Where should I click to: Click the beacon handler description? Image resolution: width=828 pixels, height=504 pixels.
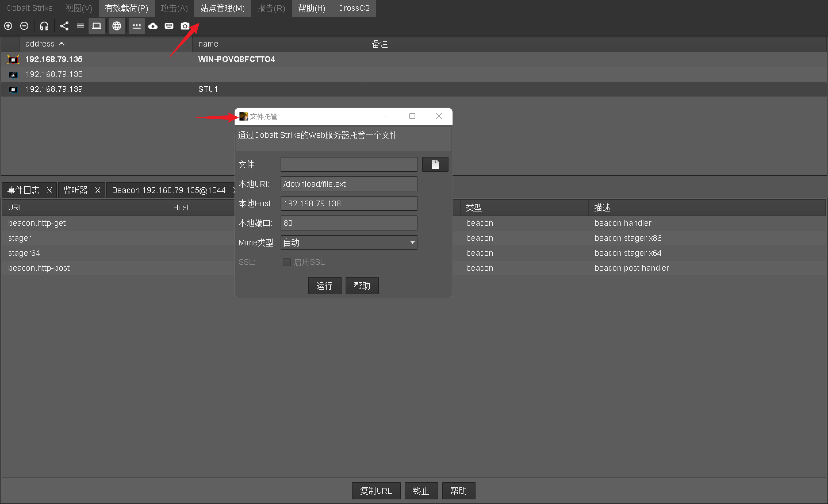click(623, 223)
